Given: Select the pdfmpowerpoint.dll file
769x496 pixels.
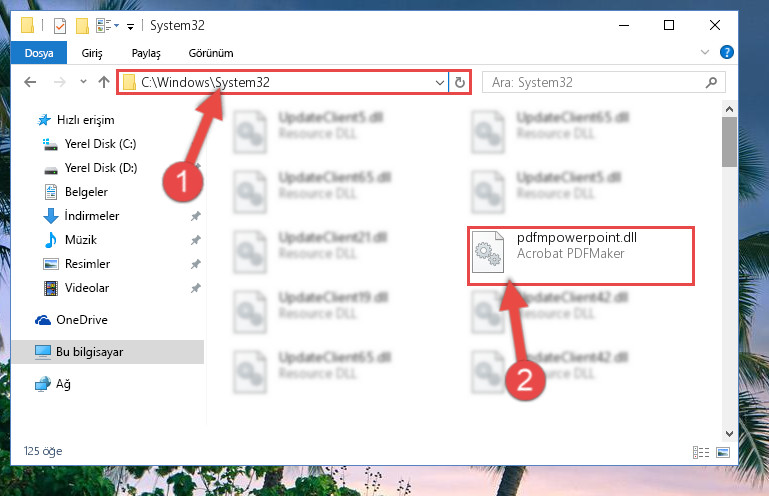Looking at the screenshot, I should (x=581, y=255).
